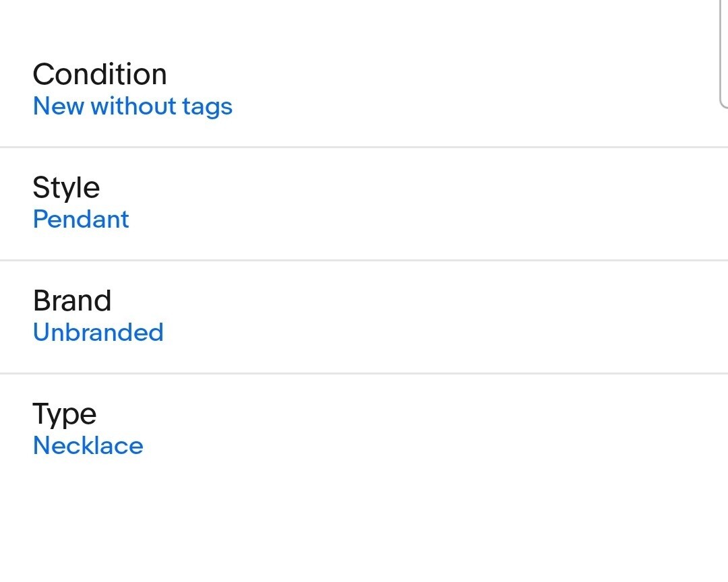Change the Necklace type value
This screenshot has width=728, height=582.
88,445
